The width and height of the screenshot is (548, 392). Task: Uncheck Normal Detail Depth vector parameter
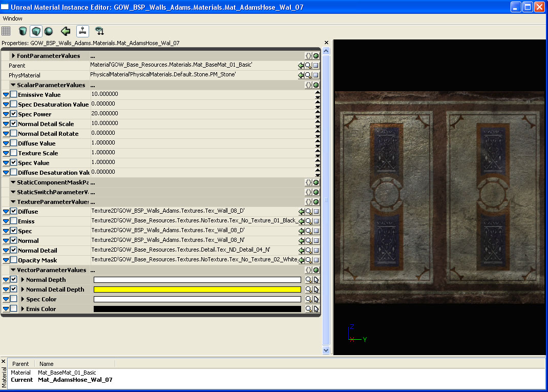14,289
